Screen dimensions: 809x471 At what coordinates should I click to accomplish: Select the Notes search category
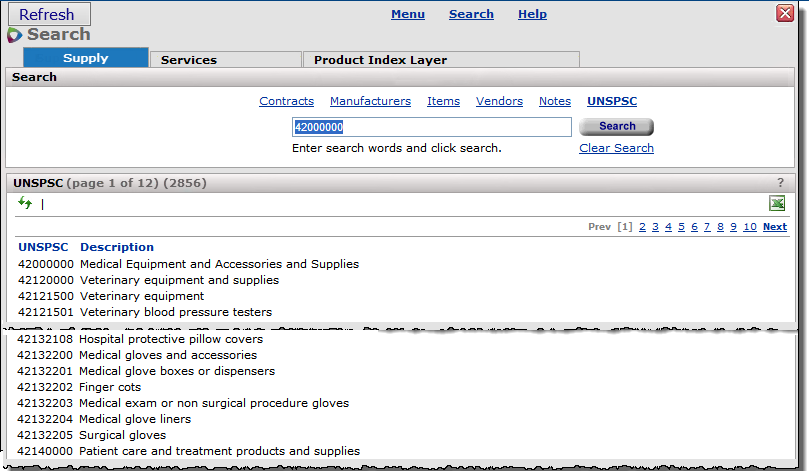(555, 101)
